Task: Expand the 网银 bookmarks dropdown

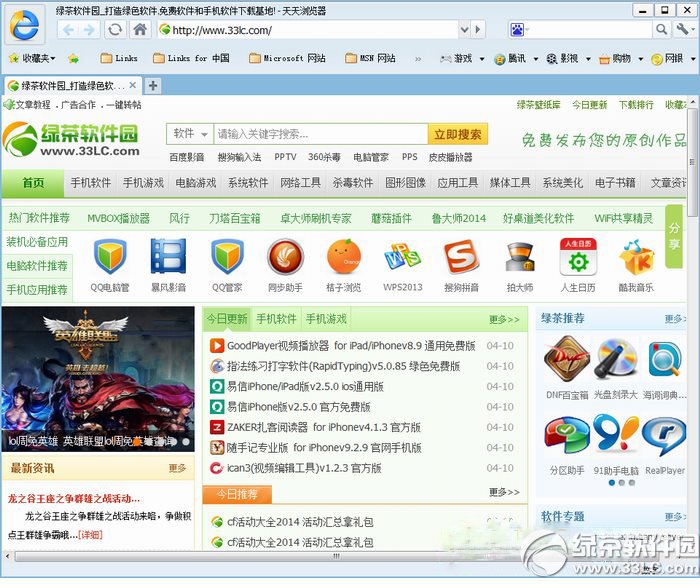Action: [x=693, y=58]
